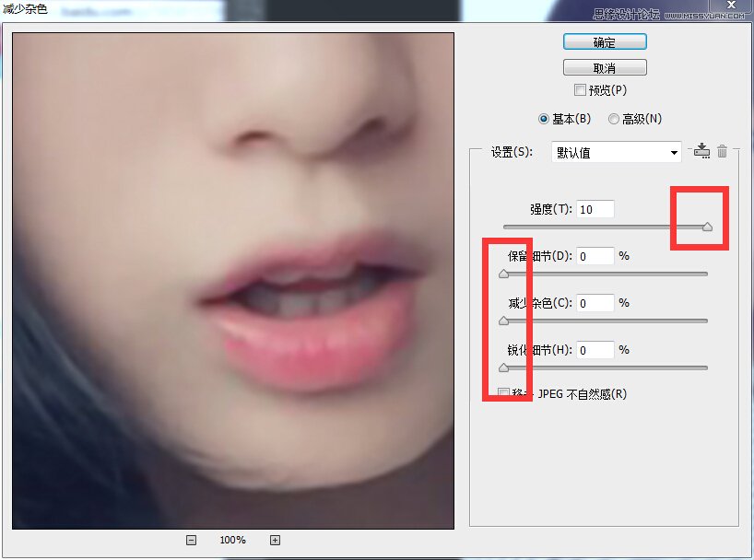This screenshot has width=754, height=560.
Task: Click the 减少杂色 slider handle
Action: click(503, 321)
